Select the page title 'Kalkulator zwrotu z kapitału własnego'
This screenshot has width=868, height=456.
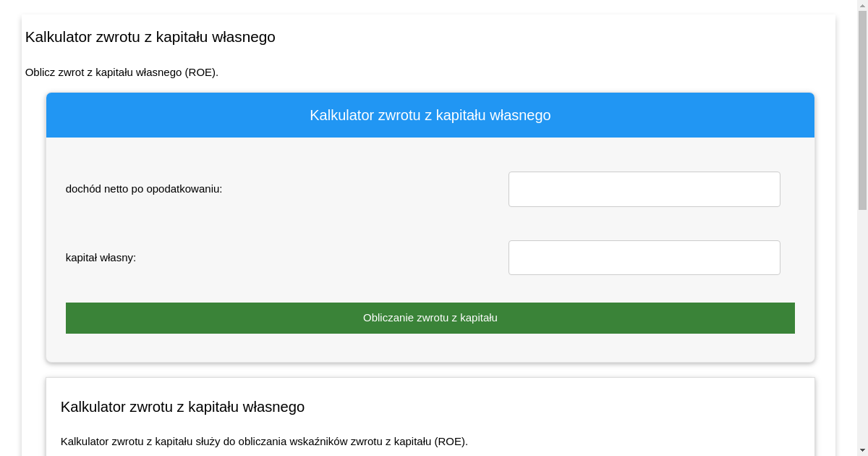click(150, 37)
